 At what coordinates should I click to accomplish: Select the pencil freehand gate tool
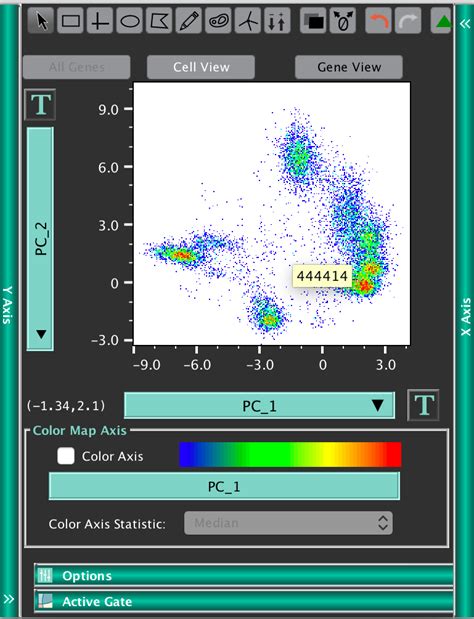[189, 21]
